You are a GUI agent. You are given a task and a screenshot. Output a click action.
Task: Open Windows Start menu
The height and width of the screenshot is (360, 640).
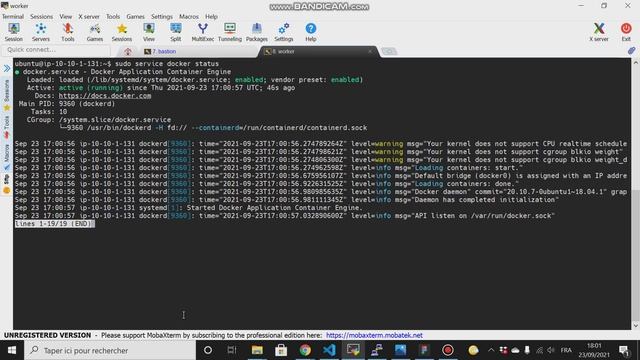12,350
